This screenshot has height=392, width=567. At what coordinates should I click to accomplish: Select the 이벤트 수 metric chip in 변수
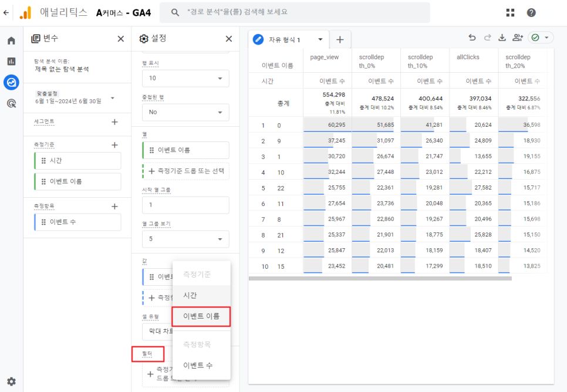pos(77,222)
